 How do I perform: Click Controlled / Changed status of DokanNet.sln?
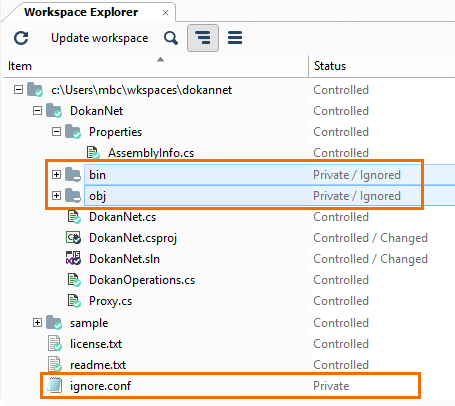[370, 259]
